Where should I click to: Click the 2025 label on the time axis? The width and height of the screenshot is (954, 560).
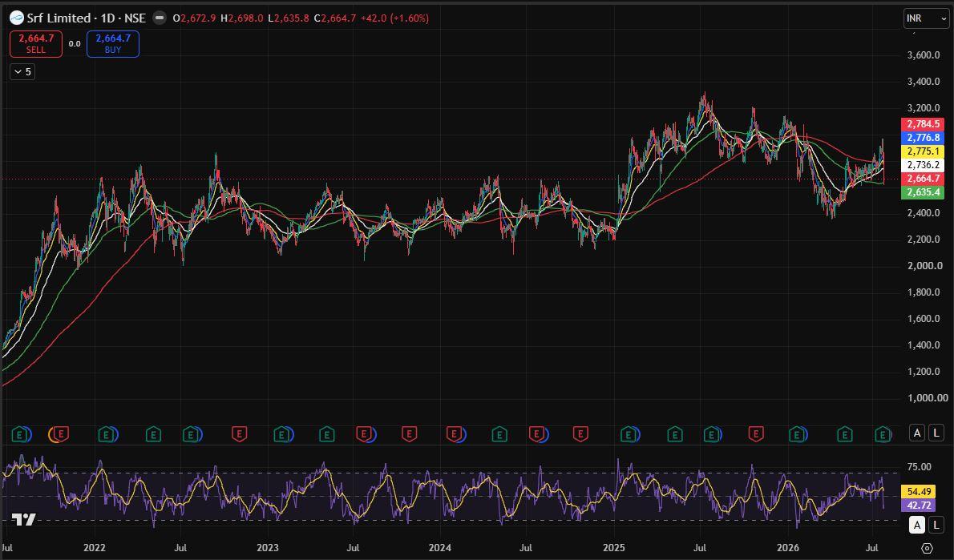[615, 548]
